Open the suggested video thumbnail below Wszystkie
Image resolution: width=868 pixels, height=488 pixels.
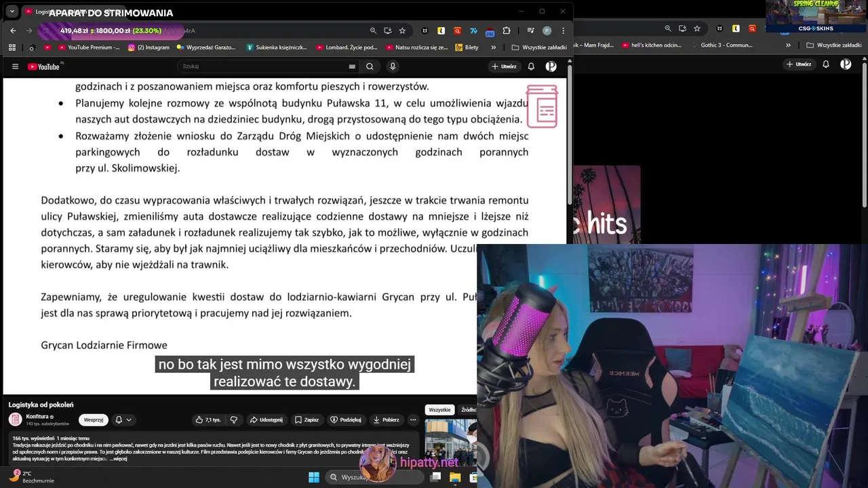[x=450, y=443]
